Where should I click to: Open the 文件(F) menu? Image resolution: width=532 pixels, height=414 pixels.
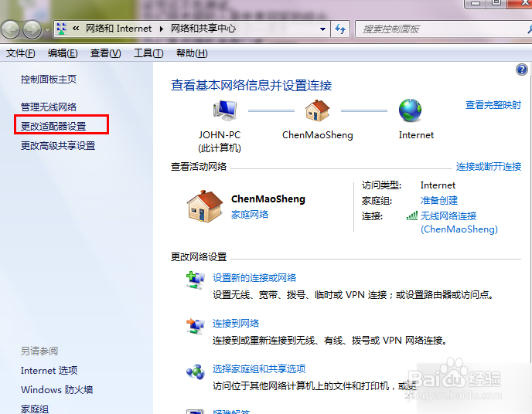(x=20, y=53)
